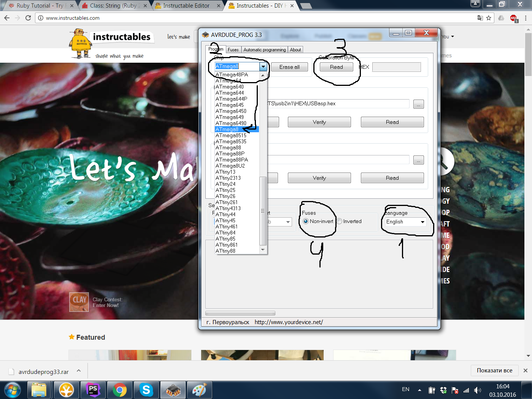This screenshot has width=532, height=399.
Task: Open the volume speaker tray icon
Action: [x=478, y=390]
